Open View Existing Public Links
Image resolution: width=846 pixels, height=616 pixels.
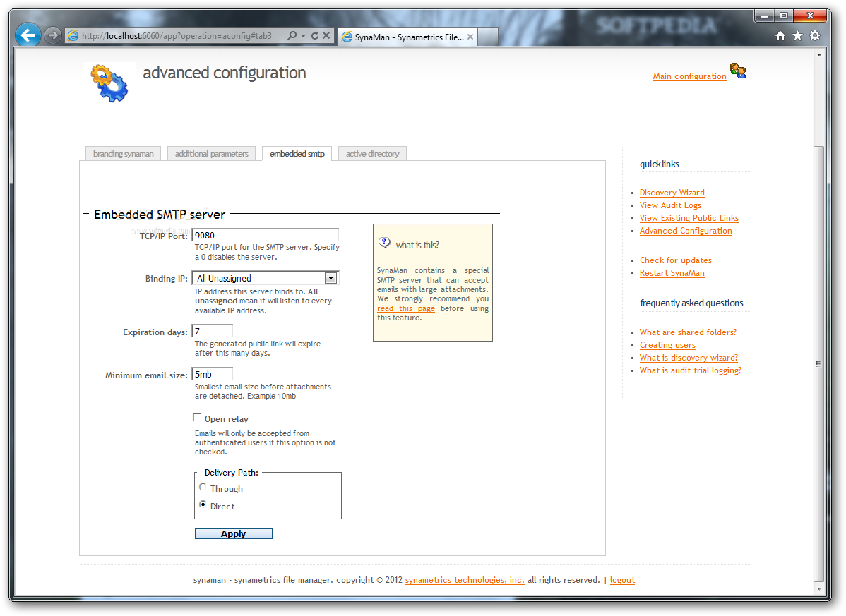(689, 218)
